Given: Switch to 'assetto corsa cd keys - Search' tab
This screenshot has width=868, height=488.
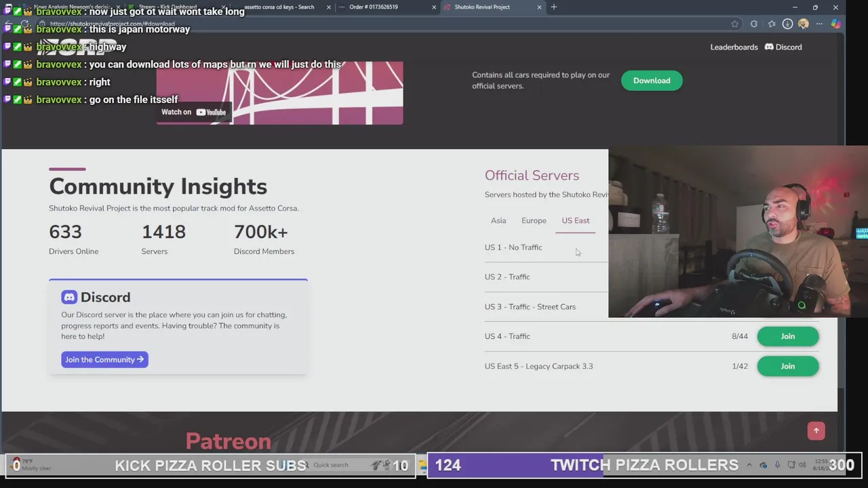Looking at the screenshot, I should pyautogui.click(x=279, y=7).
